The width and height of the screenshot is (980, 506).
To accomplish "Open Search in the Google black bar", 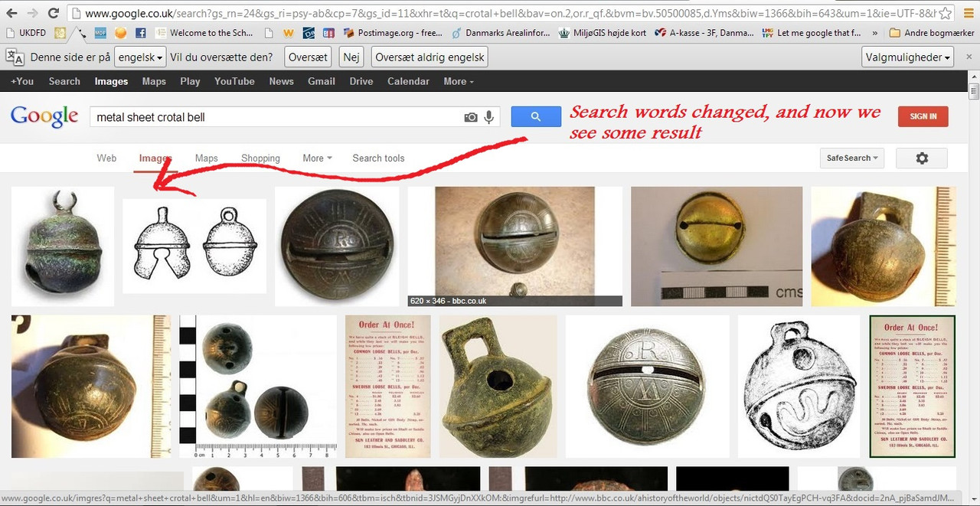I will pos(64,81).
